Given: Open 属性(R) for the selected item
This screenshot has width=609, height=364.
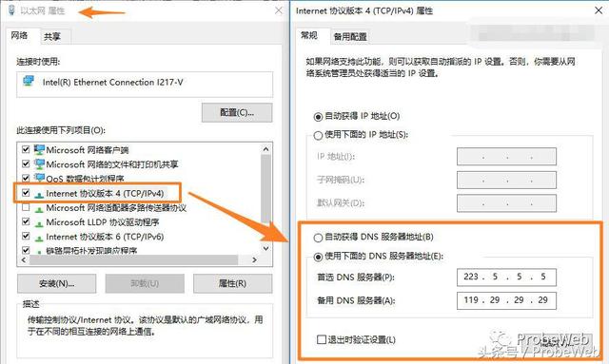Looking at the screenshot, I should pos(232,283).
